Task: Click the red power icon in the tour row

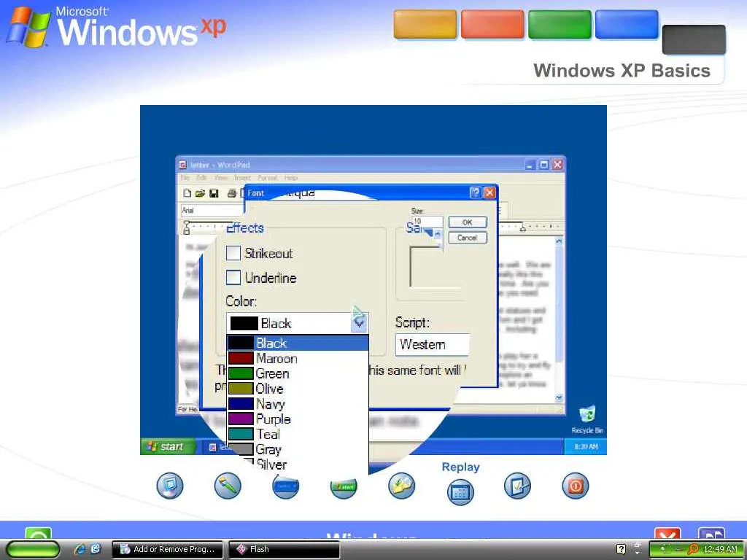Action: click(x=576, y=485)
